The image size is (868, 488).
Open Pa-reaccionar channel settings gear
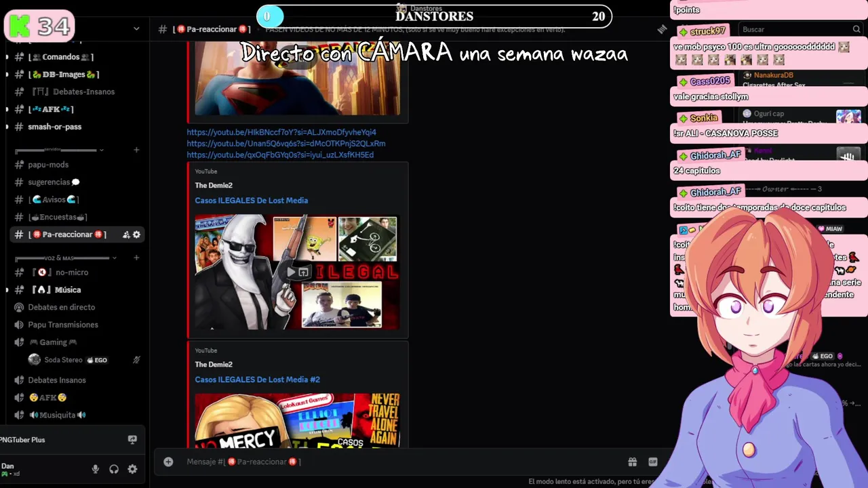pyautogui.click(x=136, y=235)
